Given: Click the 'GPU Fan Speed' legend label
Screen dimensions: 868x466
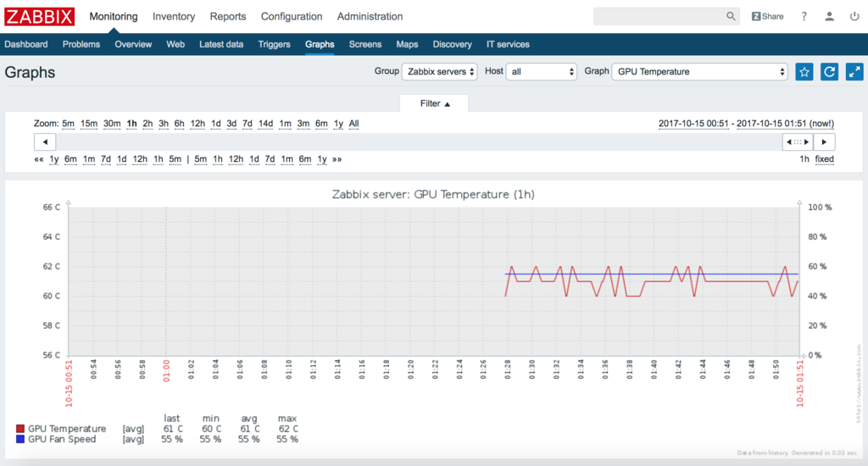Looking at the screenshot, I should pyautogui.click(x=62, y=440).
